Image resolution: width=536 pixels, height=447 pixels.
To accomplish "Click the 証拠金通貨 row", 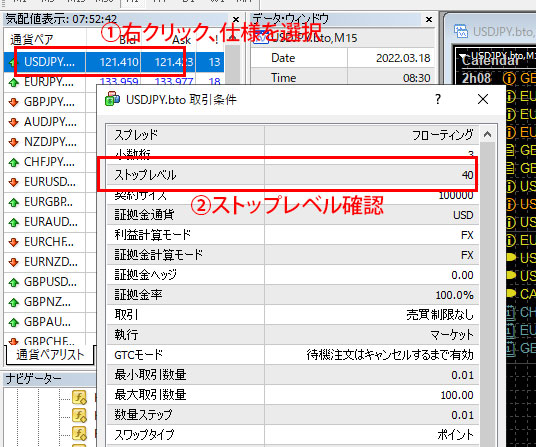I will [x=293, y=215].
